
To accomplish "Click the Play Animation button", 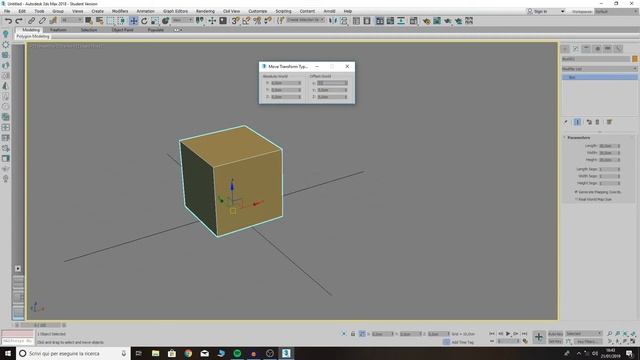I will pos(508,334).
